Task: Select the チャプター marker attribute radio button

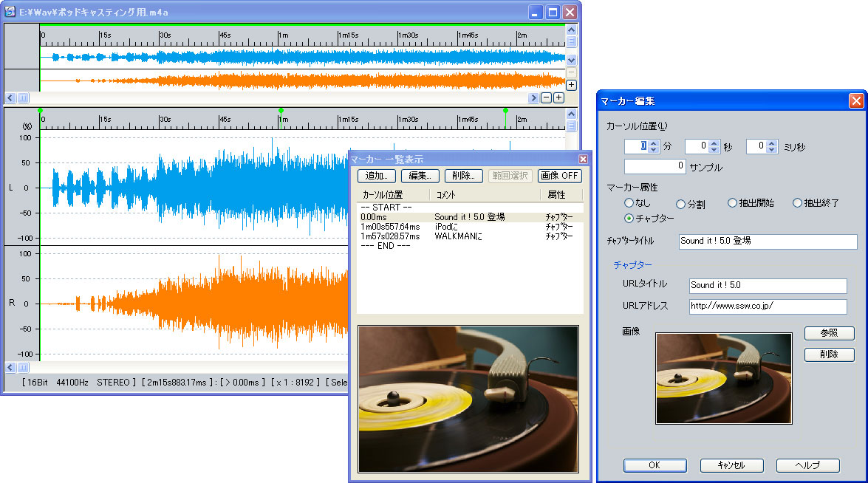Action: [629, 219]
